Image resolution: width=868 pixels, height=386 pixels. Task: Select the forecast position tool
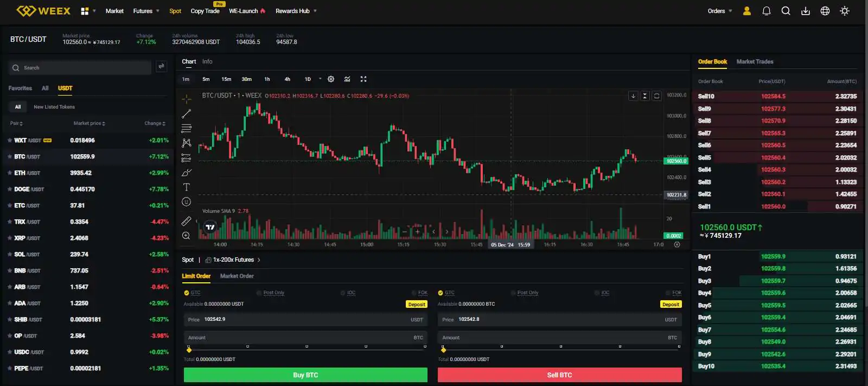[x=186, y=158]
